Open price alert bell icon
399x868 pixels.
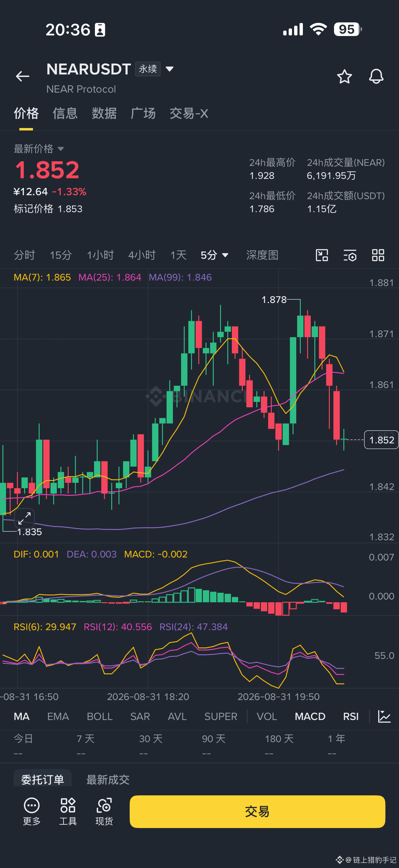[x=376, y=77]
